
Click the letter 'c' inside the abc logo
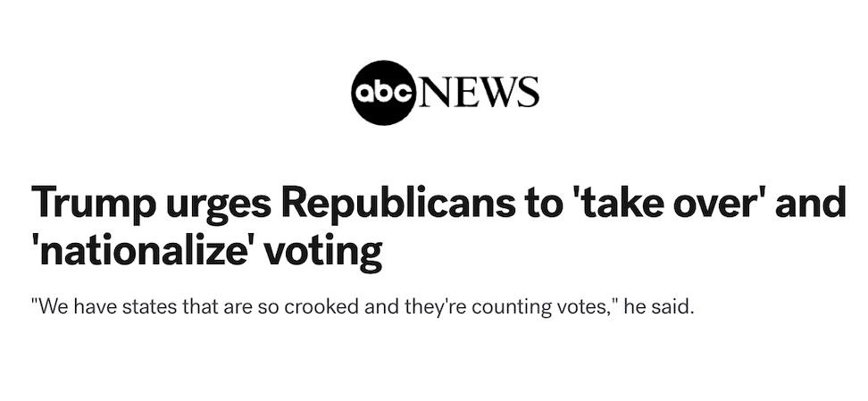point(405,94)
